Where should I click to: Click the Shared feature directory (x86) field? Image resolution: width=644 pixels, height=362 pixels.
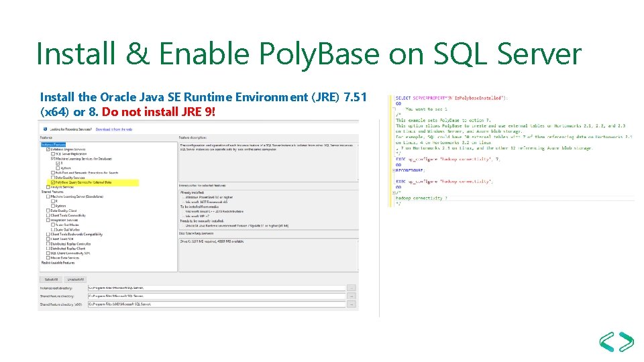coord(217,304)
